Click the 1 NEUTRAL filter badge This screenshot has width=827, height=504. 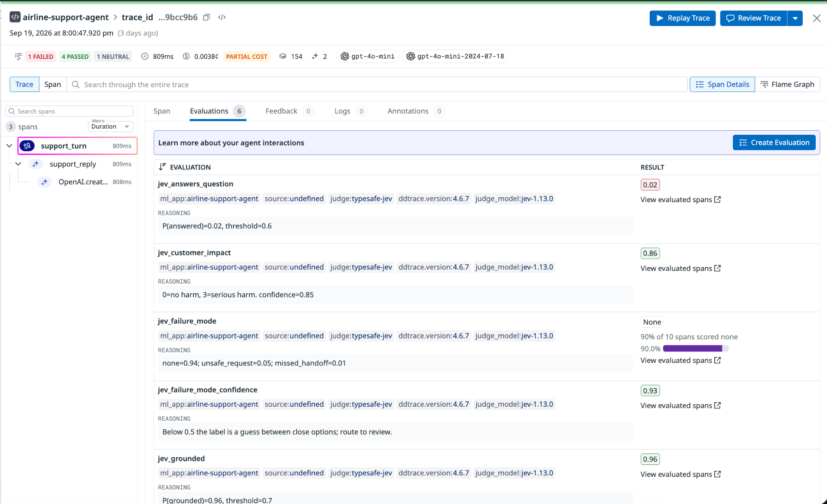click(113, 56)
